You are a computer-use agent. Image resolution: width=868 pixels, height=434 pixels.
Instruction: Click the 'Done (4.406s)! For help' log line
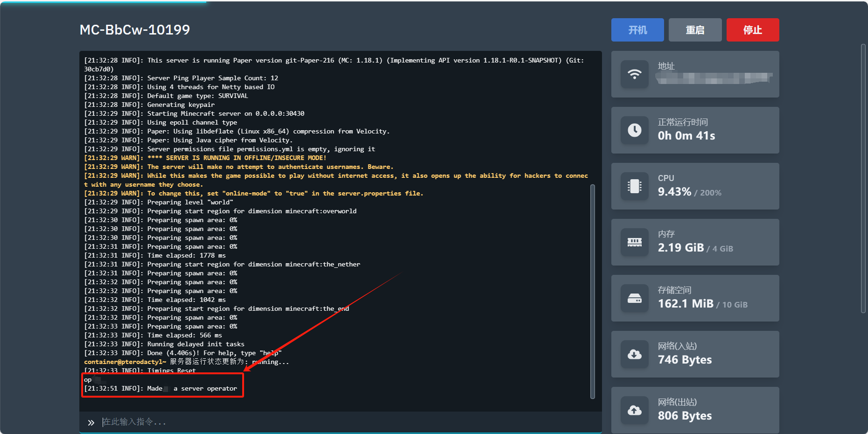183,353
